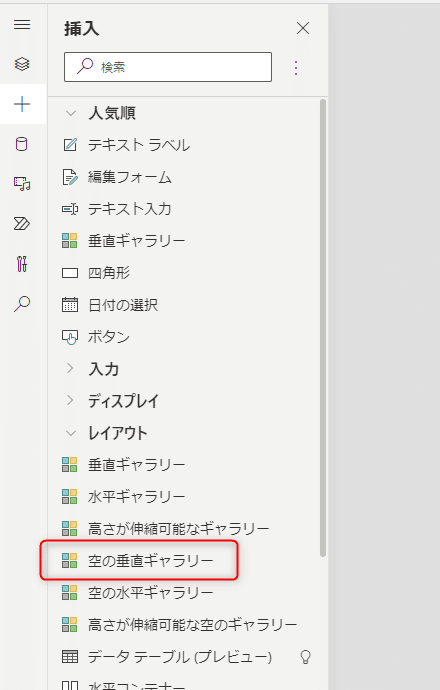440x690 pixels.
Task: Open the Data cylinder icon
Action: click(x=22, y=144)
